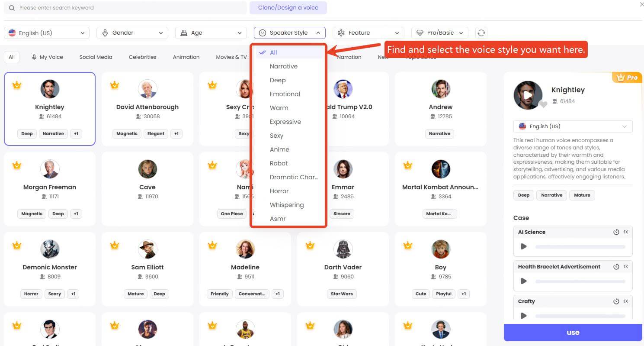Image resolution: width=644 pixels, height=346 pixels.
Task: Open the Age filter dropdown
Action: coord(211,33)
